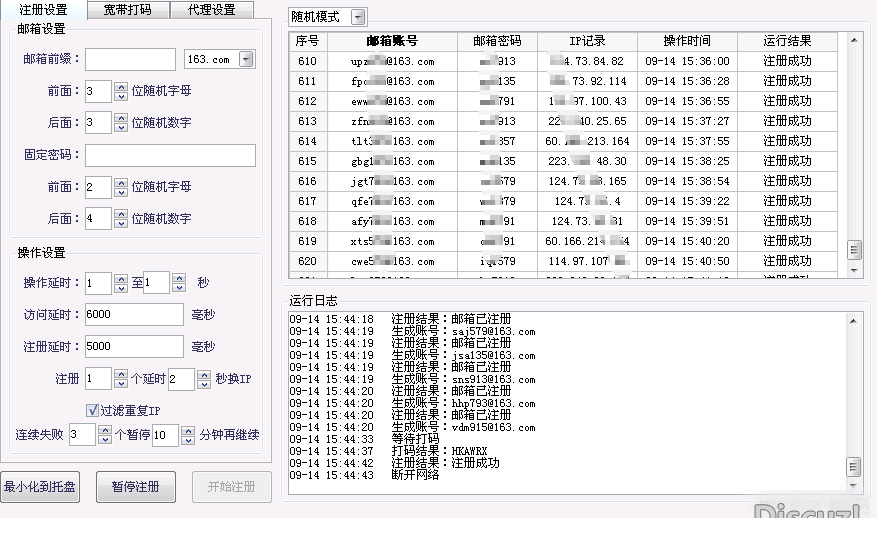Click the time 09-14 15:40:50 cell
Viewport: 877px width, 541px height.
coord(687,261)
